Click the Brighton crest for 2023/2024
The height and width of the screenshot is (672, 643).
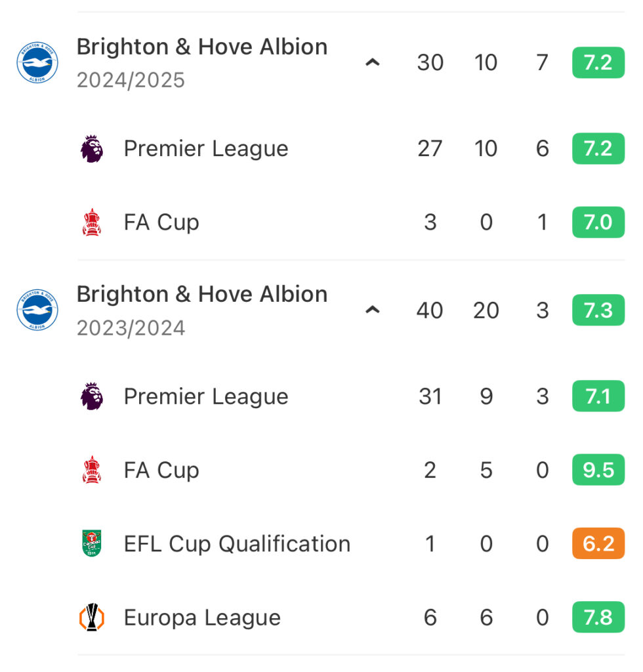click(37, 310)
